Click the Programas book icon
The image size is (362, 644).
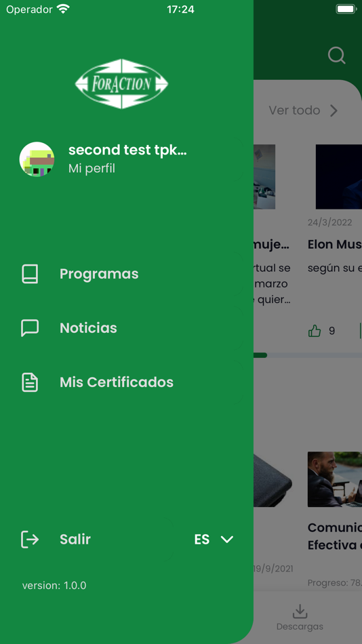30,274
